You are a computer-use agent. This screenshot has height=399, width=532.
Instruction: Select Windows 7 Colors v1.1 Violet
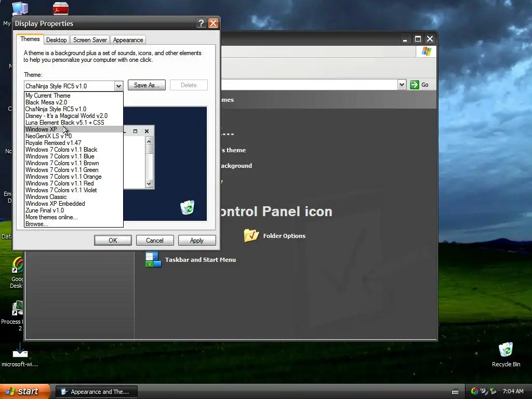(x=74, y=190)
